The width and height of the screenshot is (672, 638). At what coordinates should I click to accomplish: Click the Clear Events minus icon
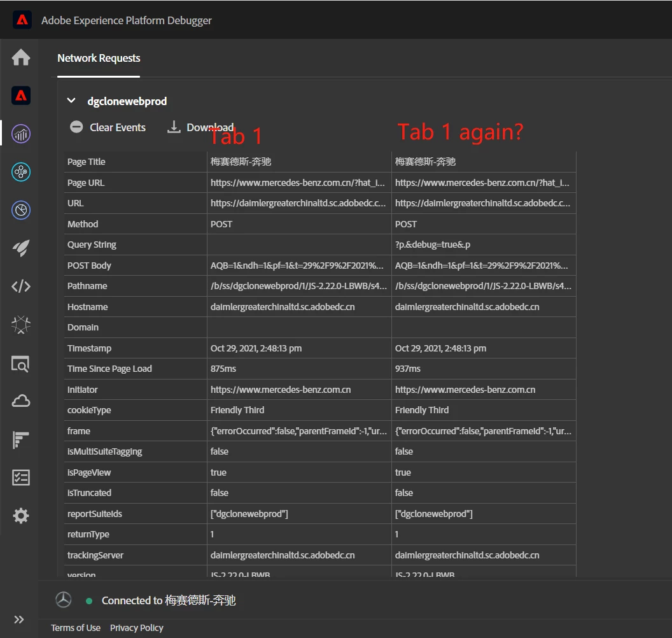tap(76, 127)
